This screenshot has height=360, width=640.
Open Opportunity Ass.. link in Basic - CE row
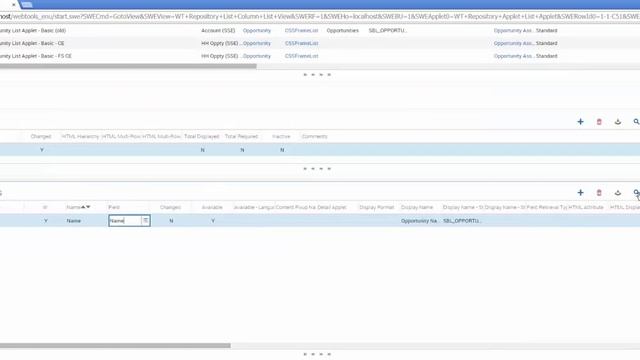pos(513,43)
